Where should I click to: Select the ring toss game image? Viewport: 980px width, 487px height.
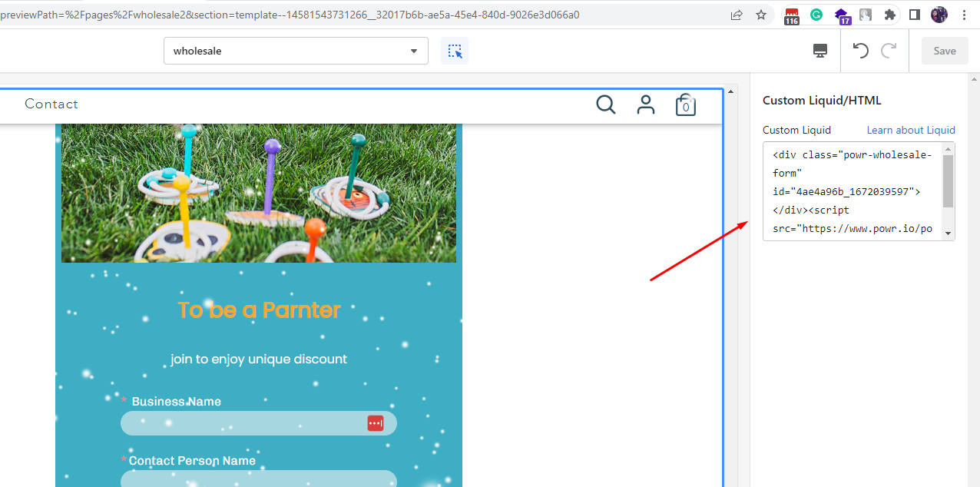pyautogui.click(x=259, y=193)
